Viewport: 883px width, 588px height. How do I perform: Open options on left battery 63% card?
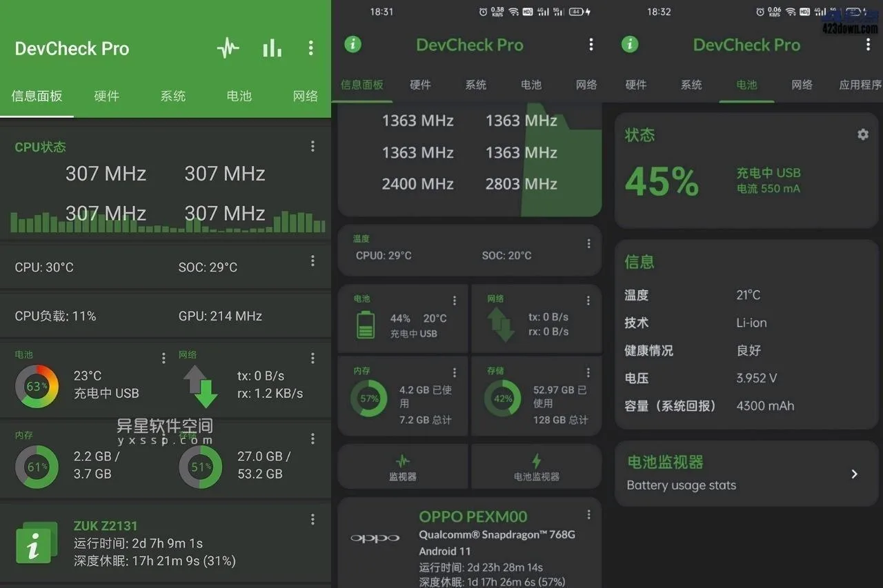pos(163,358)
